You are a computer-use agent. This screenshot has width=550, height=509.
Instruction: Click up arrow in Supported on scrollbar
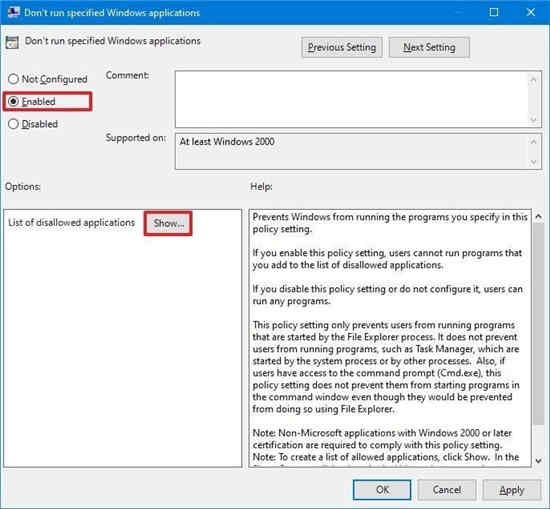[533, 141]
